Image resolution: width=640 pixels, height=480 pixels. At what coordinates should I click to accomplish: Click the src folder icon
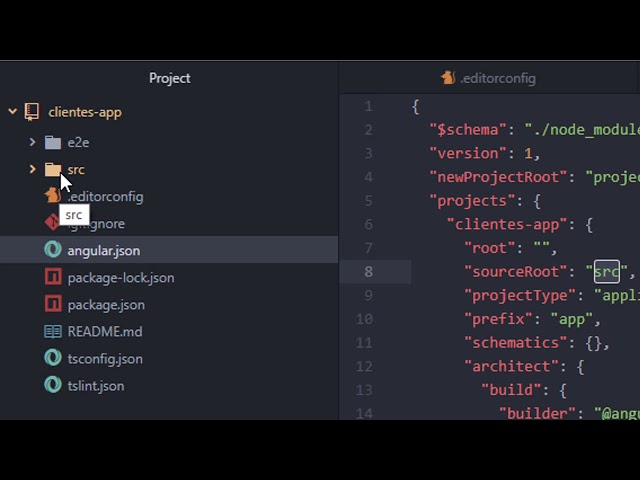(53, 169)
